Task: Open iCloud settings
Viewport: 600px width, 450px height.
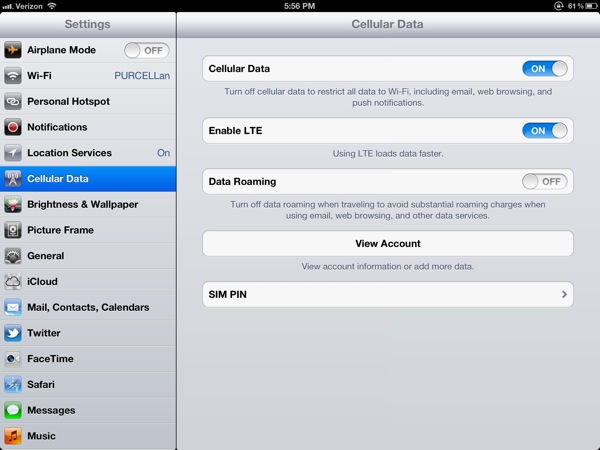Action: point(88,282)
